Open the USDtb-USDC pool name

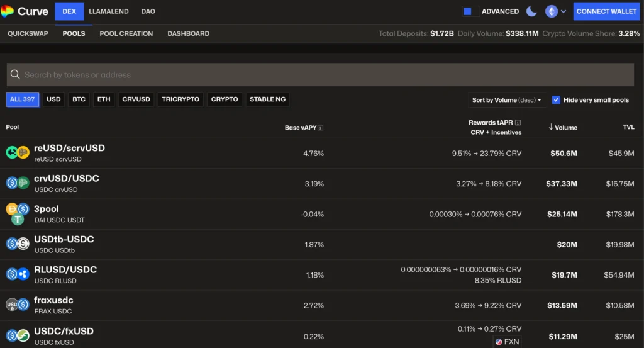64,239
